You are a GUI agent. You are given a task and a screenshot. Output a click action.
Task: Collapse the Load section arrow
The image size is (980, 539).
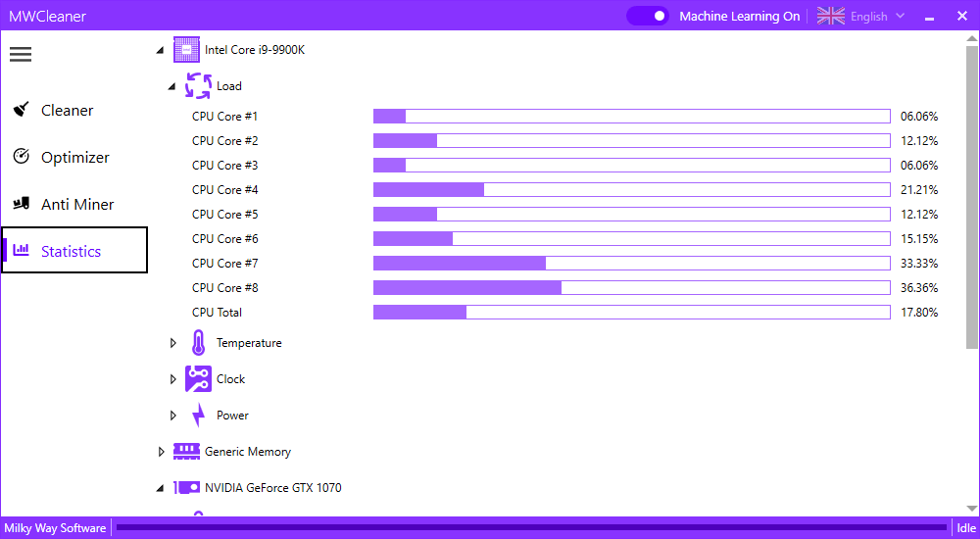171,86
